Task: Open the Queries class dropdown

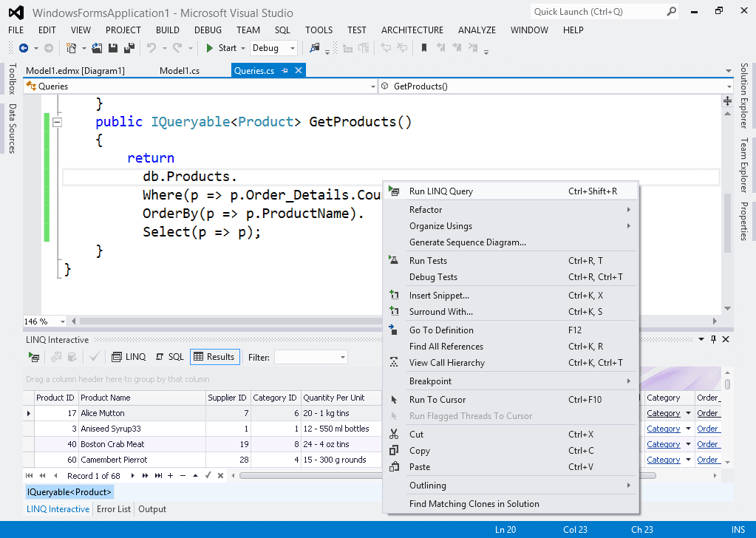Action: click(x=372, y=86)
